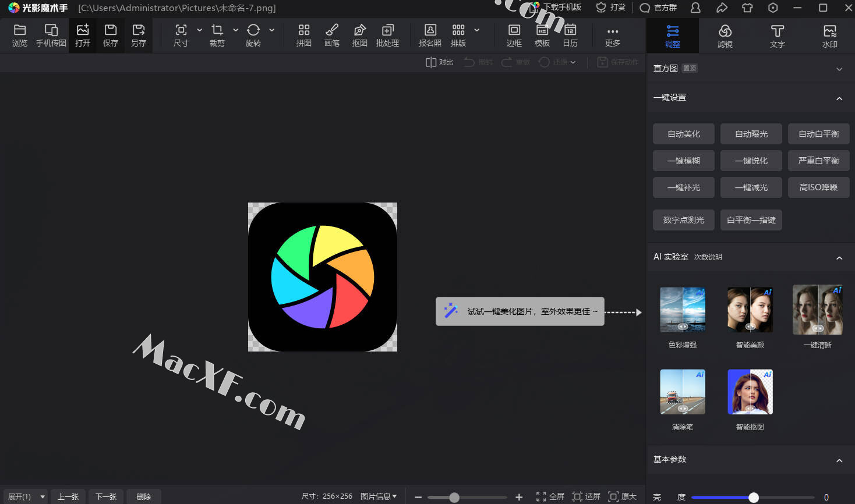Select the 智能抠图 AI thumbnail
The height and width of the screenshot is (504, 855).
coord(750,392)
